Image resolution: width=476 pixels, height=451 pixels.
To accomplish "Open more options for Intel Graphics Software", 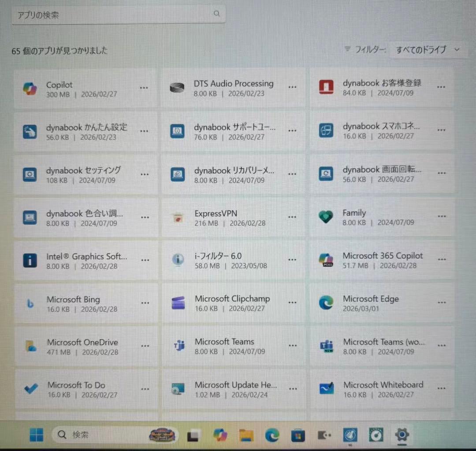I will coord(145,260).
